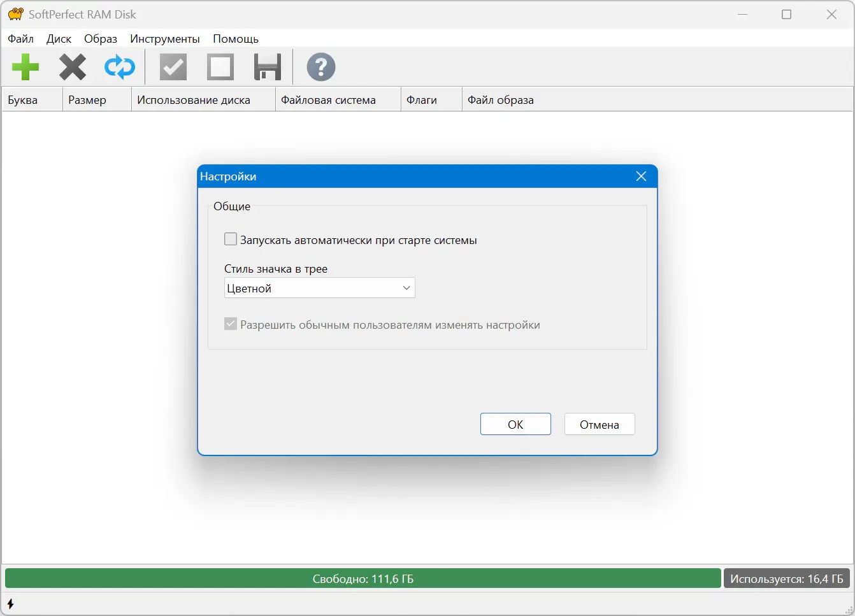Open the Стиль значка в трее dropdown
This screenshot has height=616, width=855.
click(x=320, y=288)
